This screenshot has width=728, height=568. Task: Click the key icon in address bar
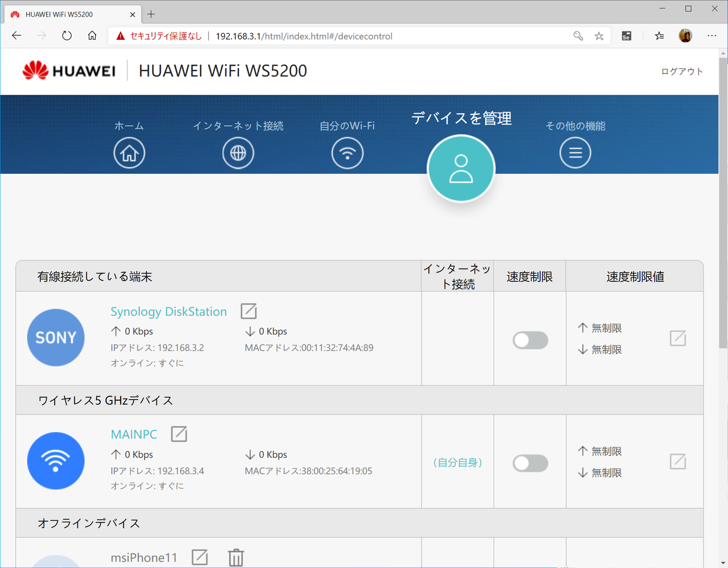(578, 36)
